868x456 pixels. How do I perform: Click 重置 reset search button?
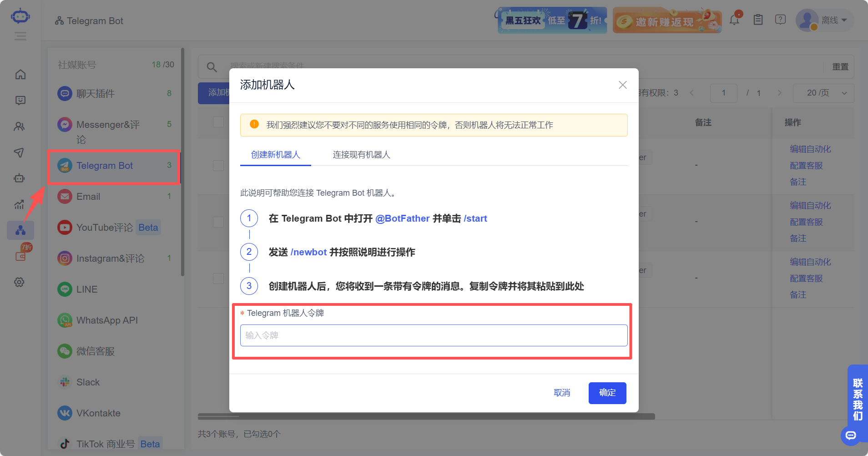tap(840, 67)
